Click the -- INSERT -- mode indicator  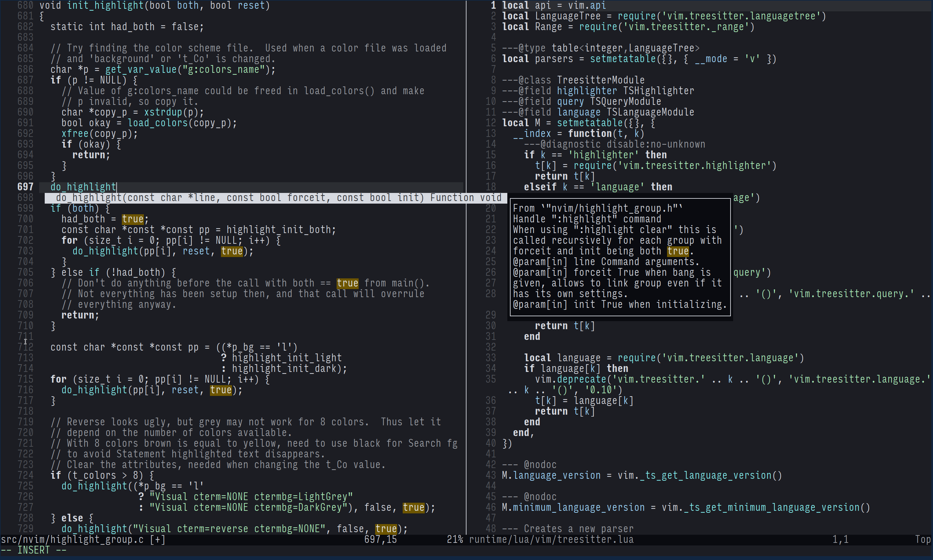34,551
